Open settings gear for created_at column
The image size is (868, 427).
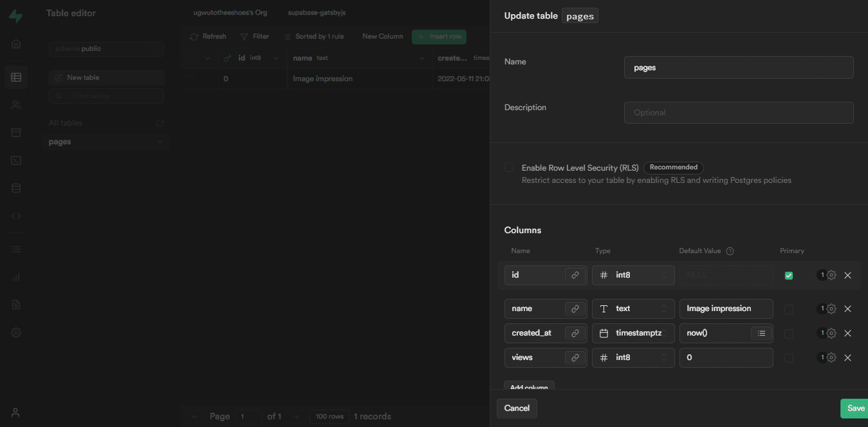click(831, 333)
